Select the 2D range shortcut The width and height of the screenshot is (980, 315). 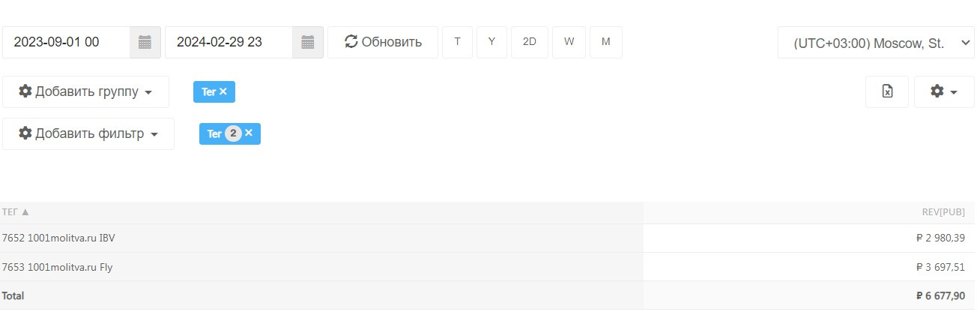pos(530,42)
